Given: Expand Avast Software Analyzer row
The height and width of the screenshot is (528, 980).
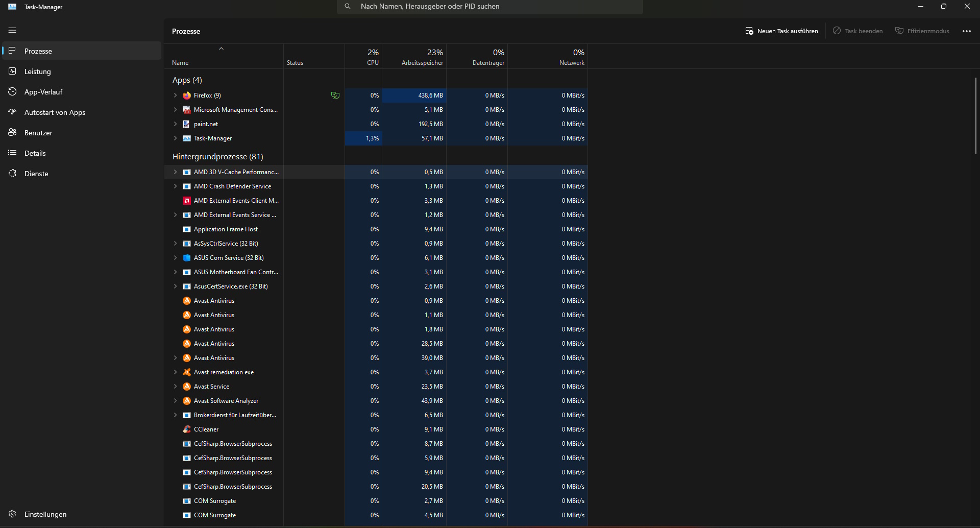Looking at the screenshot, I should point(175,401).
